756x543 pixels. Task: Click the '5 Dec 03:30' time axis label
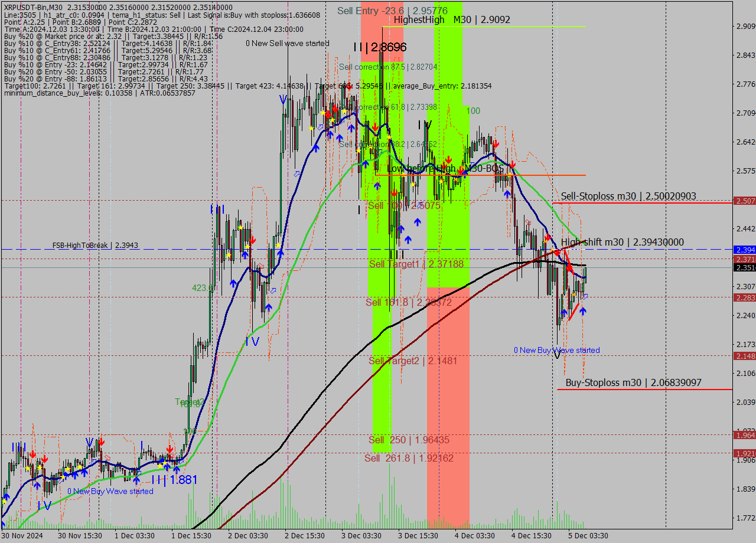pos(588,536)
